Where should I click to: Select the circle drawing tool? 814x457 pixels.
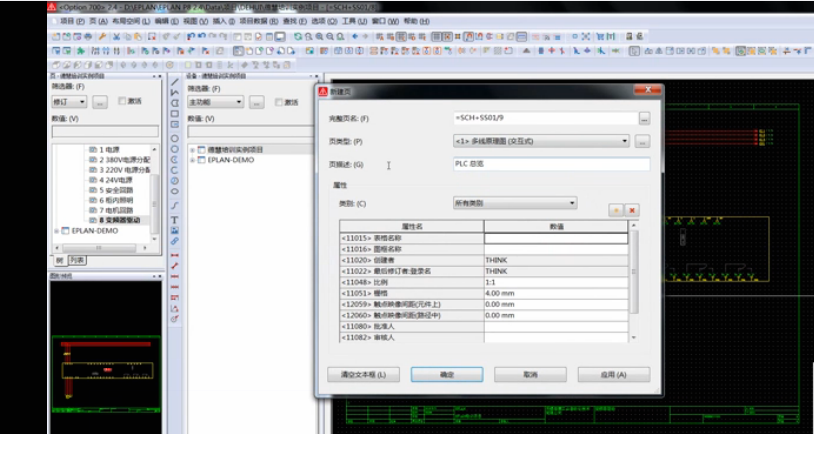(175, 139)
